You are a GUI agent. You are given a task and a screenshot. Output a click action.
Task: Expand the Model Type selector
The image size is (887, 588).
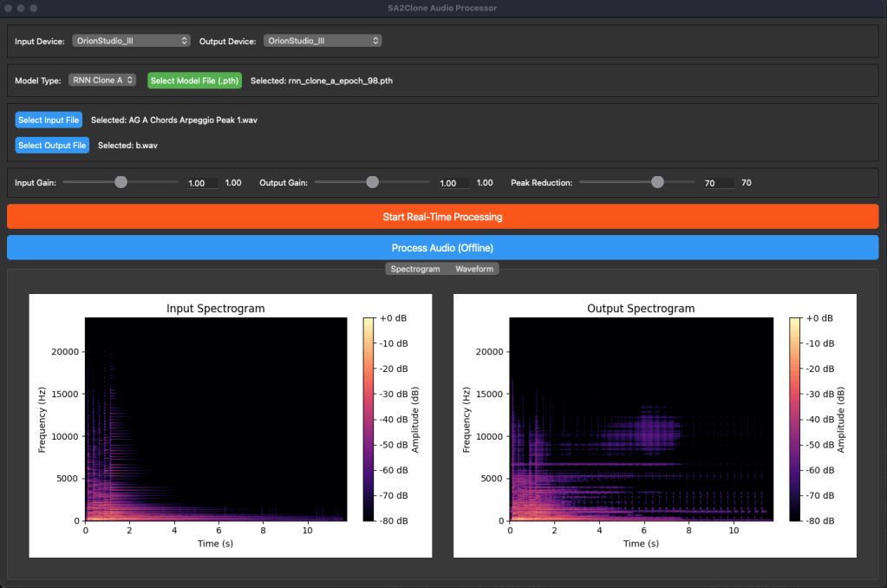tap(102, 80)
